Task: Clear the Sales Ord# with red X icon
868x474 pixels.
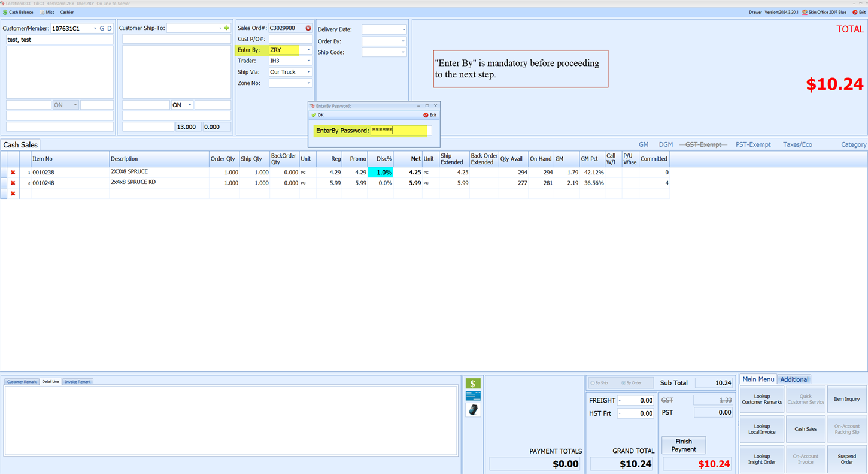Action: [x=308, y=28]
